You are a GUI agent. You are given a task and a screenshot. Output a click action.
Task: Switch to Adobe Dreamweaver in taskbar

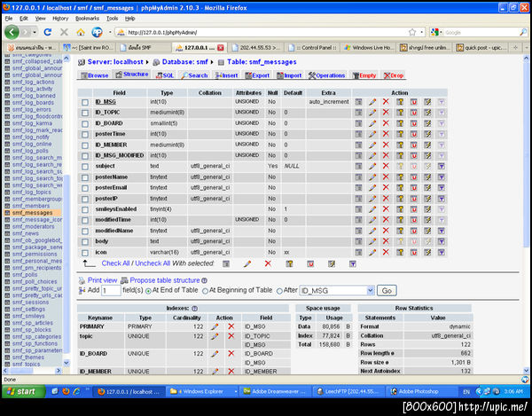tap(275, 391)
